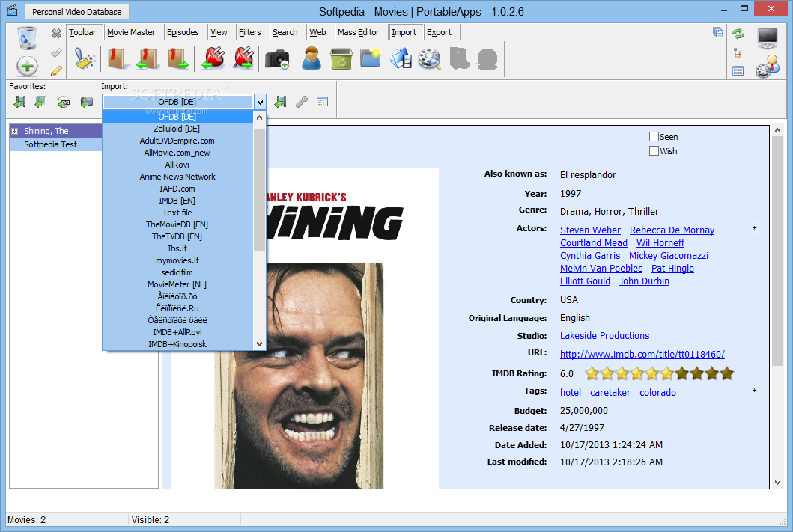The height and width of the screenshot is (532, 793).
Task: Click the camera with plus icon
Action: [277, 58]
